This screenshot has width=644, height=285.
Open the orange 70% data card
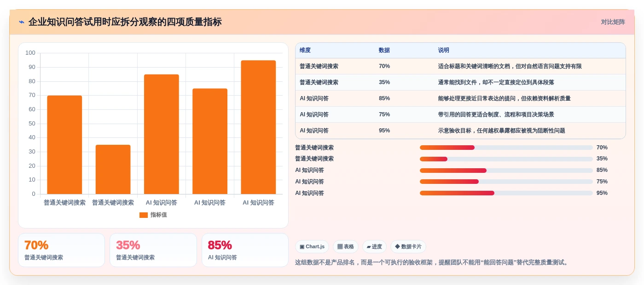tap(61, 250)
